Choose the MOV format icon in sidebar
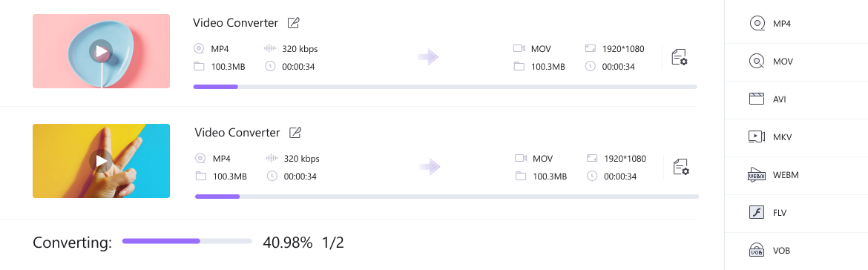Image resolution: width=868 pixels, height=270 pixels. 757,62
